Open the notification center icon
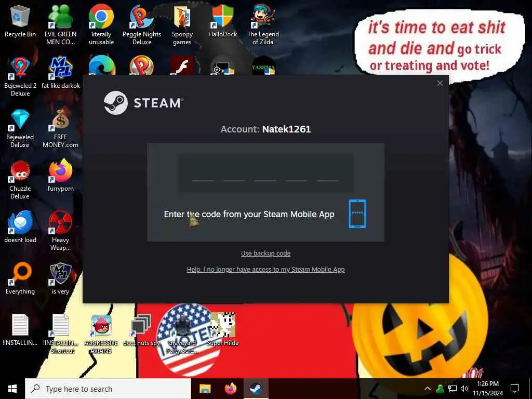This screenshot has width=532, height=399. point(515,389)
